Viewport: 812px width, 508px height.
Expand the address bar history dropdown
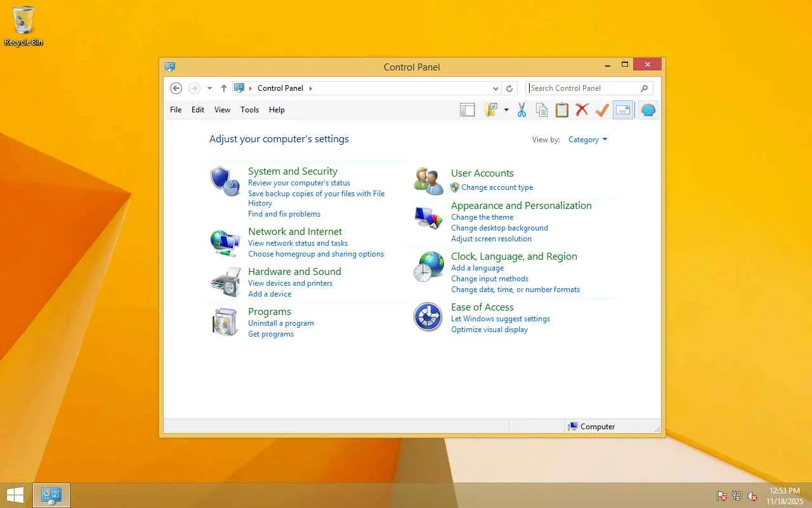(495, 88)
